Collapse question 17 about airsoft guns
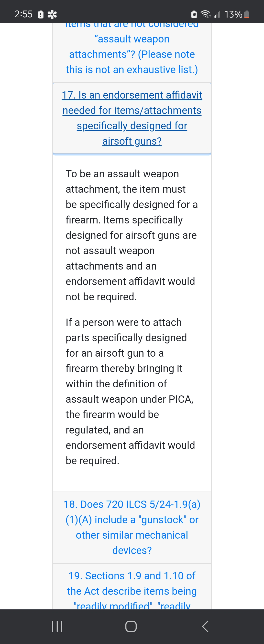 tap(132, 118)
